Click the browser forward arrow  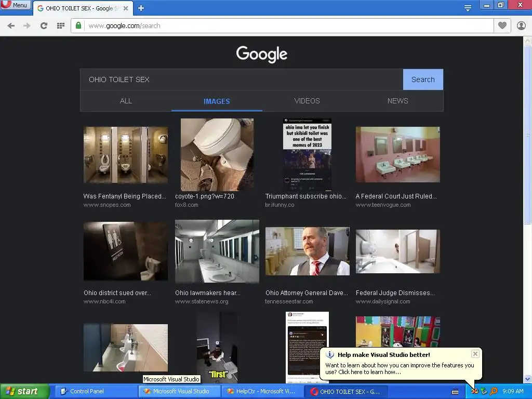click(x=27, y=26)
